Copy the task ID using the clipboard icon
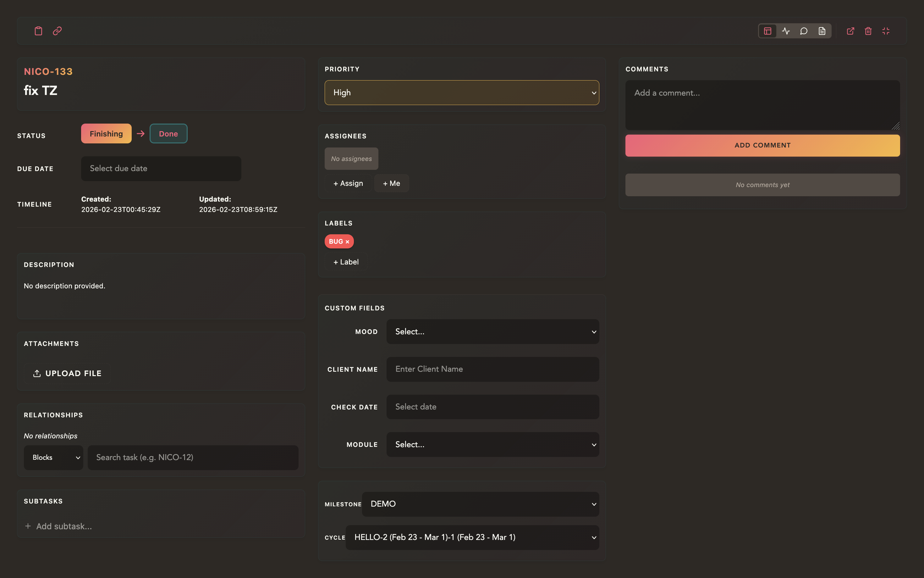Image resolution: width=924 pixels, height=578 pixels. pos(38,31)
